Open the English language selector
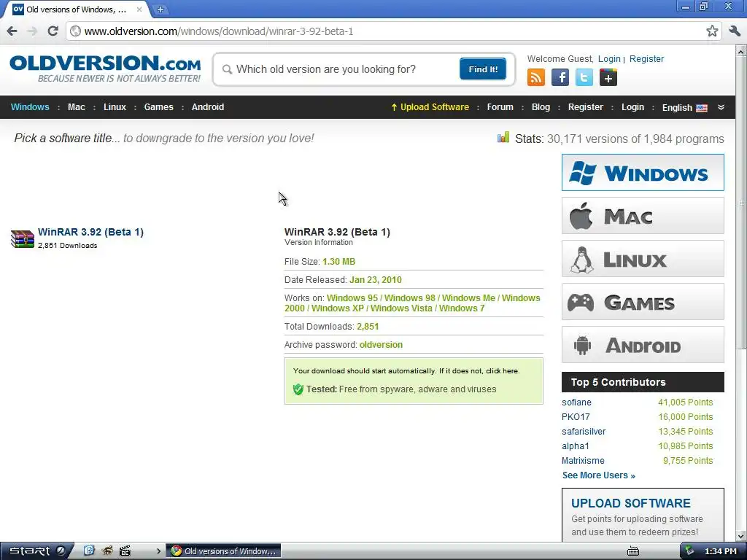This screenshot has width=747, height=560. (x=684, y=108)
